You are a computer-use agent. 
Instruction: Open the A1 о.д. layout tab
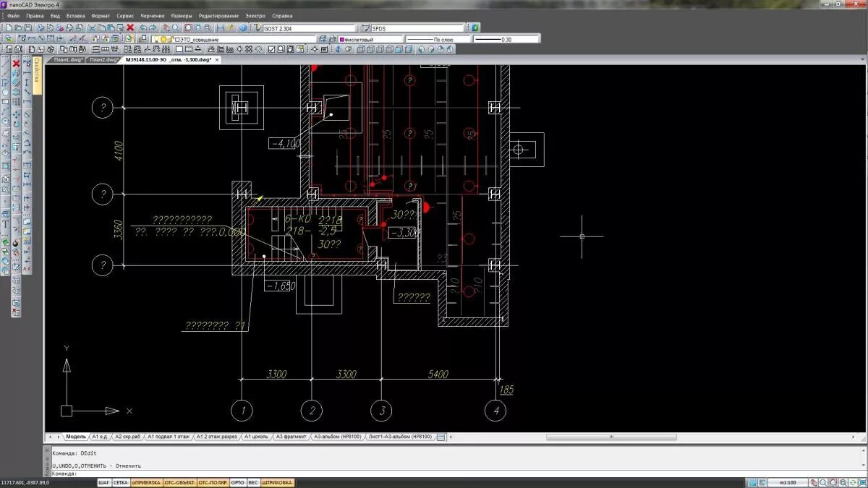(100, 437)
